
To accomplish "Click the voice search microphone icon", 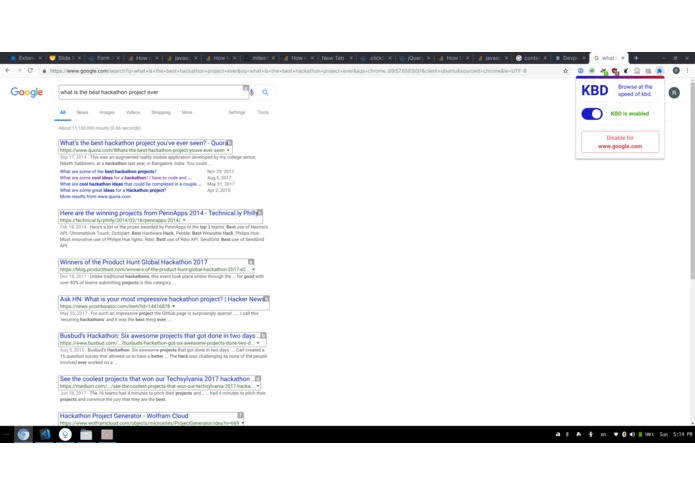I will tap(252, 92).
